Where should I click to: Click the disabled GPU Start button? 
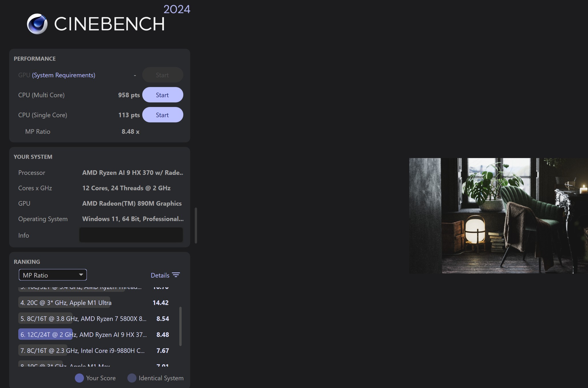pos(162,75)
